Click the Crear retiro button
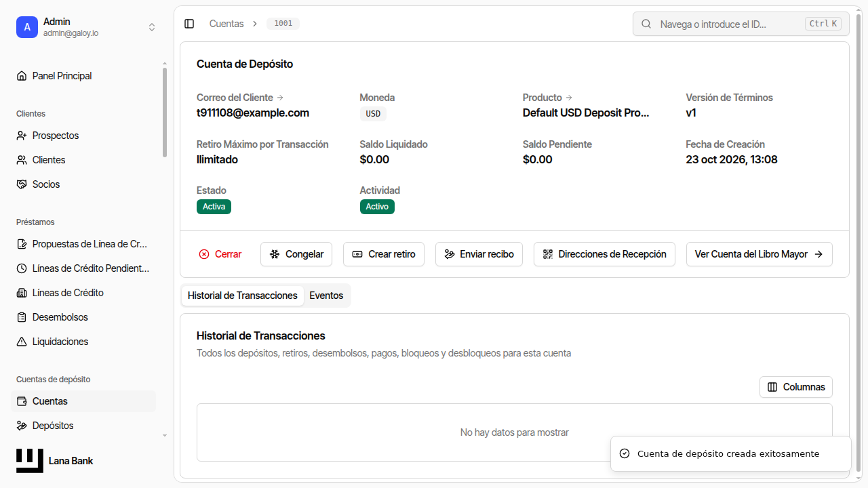This screenshot has width=868, height=488. click(x=384, y=254)
